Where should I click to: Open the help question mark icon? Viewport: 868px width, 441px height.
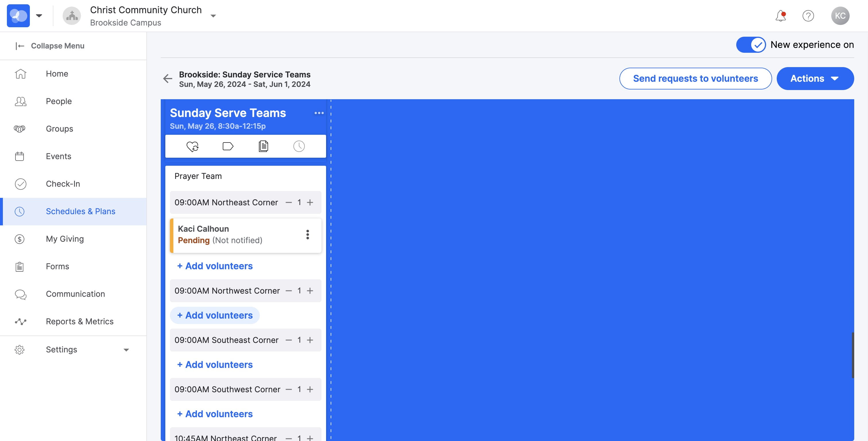808,16
